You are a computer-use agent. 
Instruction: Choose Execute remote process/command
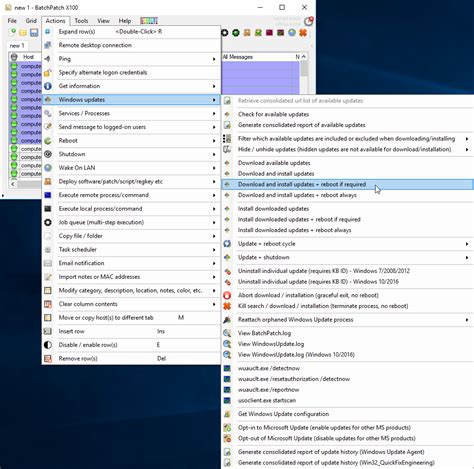104,195
